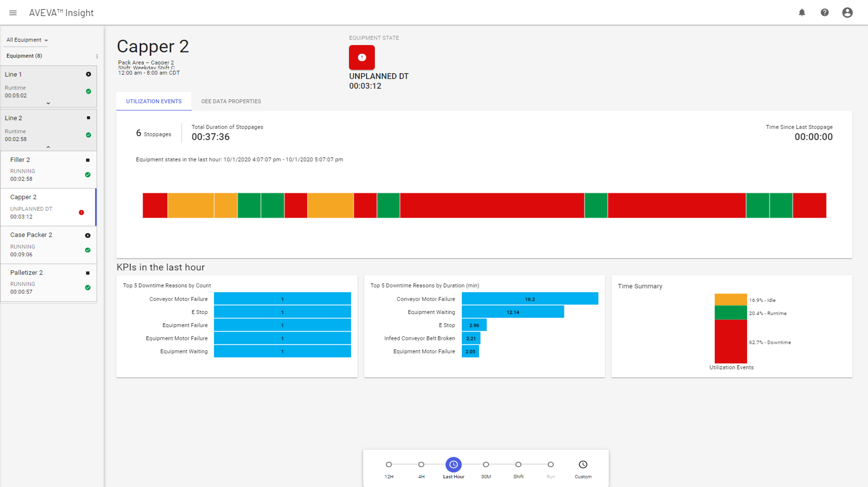Screen dimensions: 868x487
Task: Select the Utilization Events tab
Action: click(x=154, y=101)
